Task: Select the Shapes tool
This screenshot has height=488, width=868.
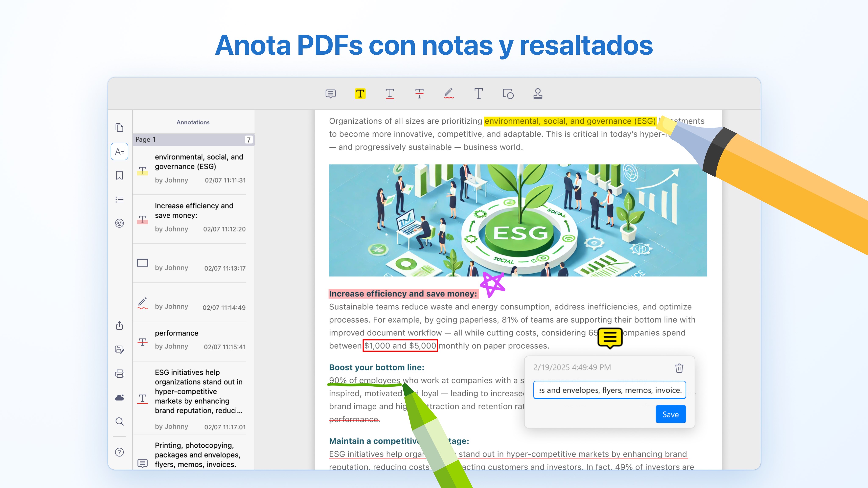Action: pos(508,94)
